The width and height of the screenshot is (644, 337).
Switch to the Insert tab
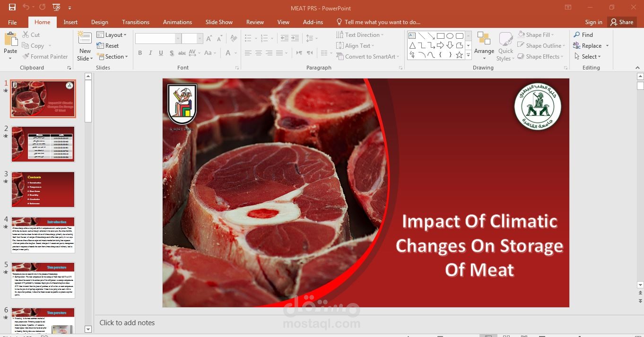click(x=70, y=22)
